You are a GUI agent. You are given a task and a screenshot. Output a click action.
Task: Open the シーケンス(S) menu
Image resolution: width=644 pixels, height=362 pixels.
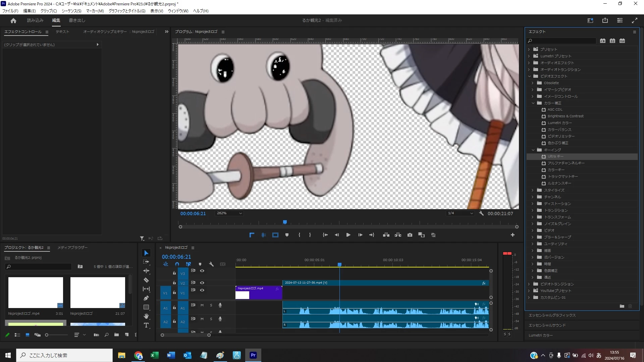point(71,11)
